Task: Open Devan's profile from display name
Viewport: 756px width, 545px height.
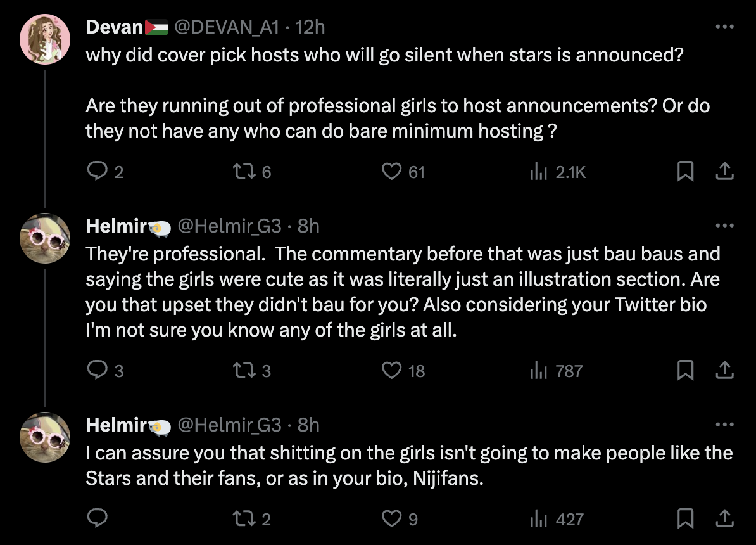Action: point(115,27)
